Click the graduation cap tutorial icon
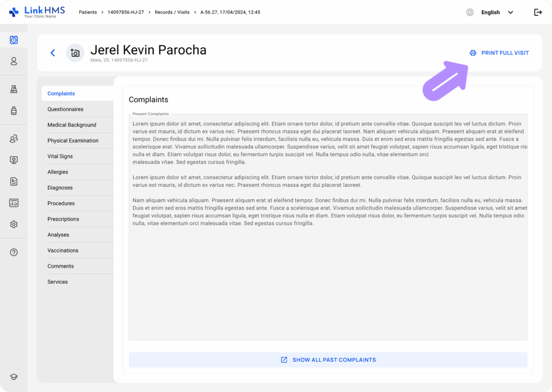This screenshot has width=552, height=392. click(x=14, y=377)
